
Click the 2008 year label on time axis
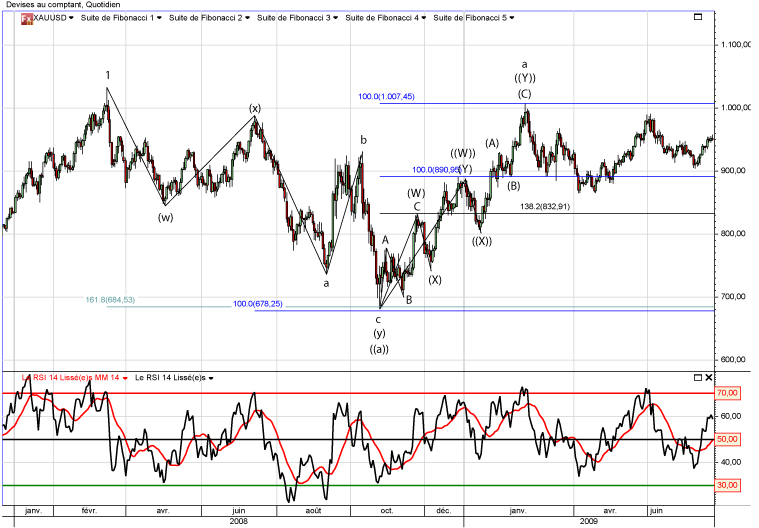[x=239, y=521]
